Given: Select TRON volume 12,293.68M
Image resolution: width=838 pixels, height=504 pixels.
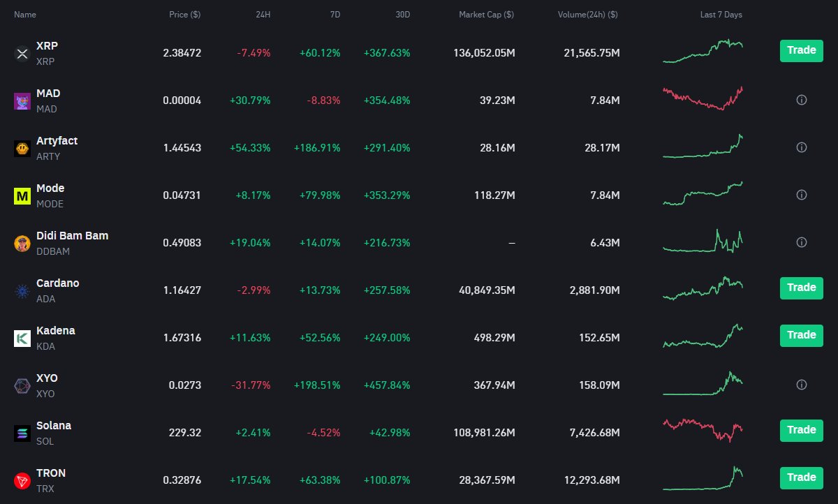Looking at the screenshot, I should pos(591,480).
